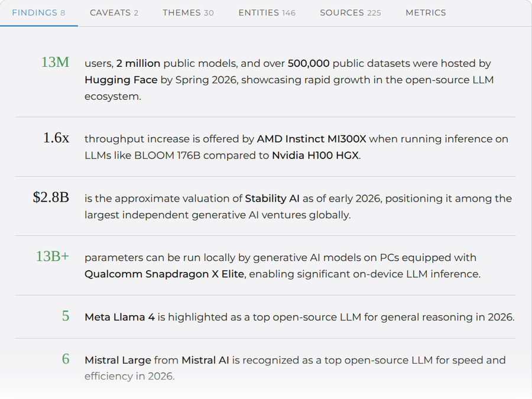Click the number 5 beside Meta Llama 4
Screen dimensions: 532x399
point(66,316)
